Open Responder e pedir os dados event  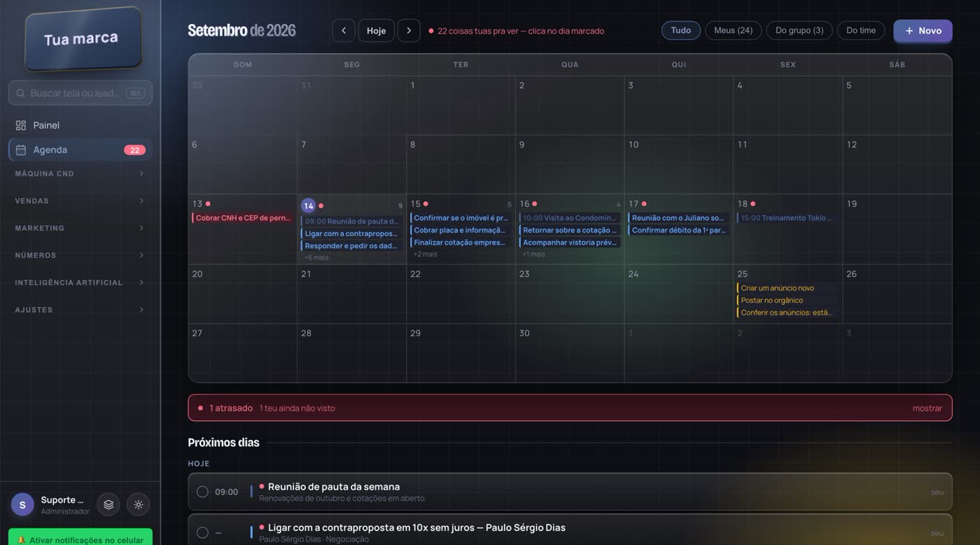(x=351, y=246)
